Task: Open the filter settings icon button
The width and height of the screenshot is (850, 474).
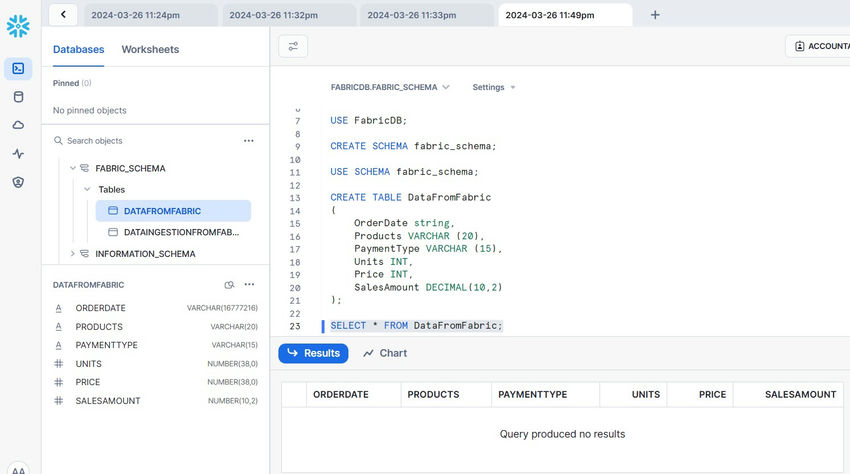Action: (293, 47)
